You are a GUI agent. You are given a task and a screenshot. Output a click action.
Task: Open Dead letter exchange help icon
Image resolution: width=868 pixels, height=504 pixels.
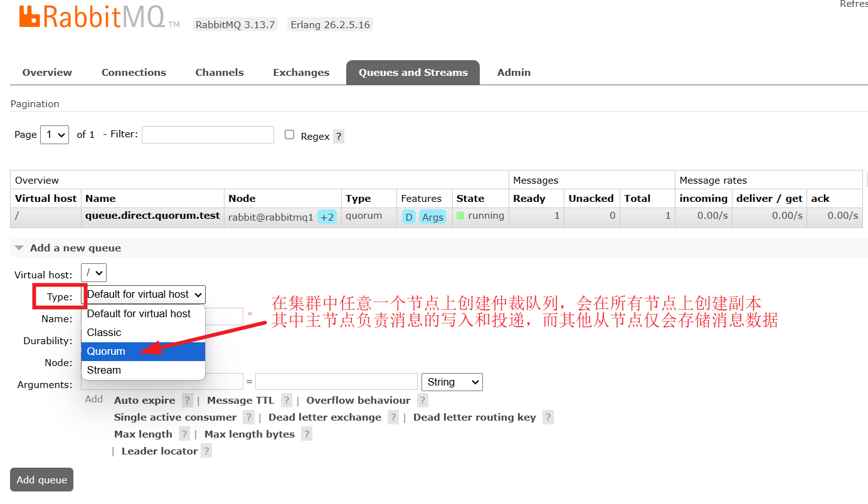point(393,417)
